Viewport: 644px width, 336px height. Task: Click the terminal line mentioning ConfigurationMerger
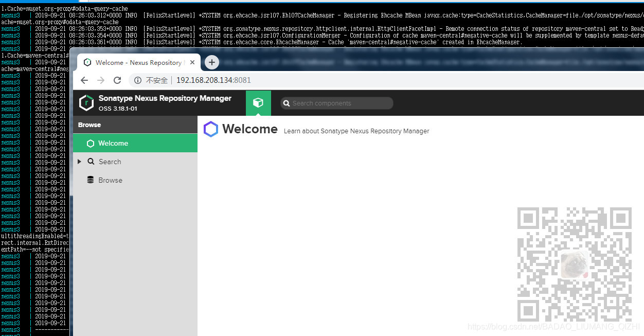(322, 36)
